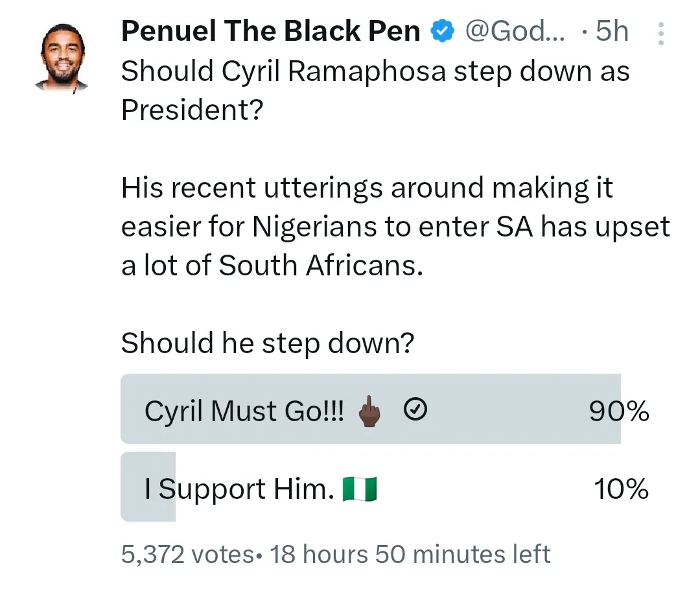Click the paragraph about Nigerians entering SA

[x=395, y=227]
